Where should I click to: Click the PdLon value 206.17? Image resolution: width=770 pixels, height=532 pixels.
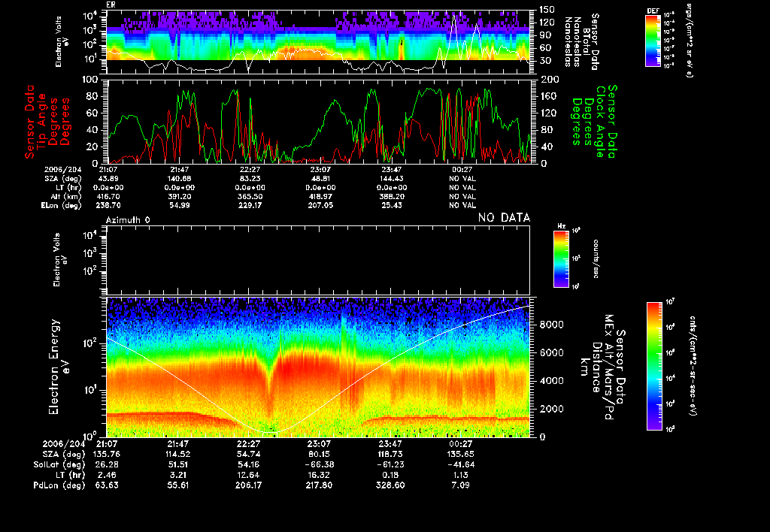pos(248,485)
